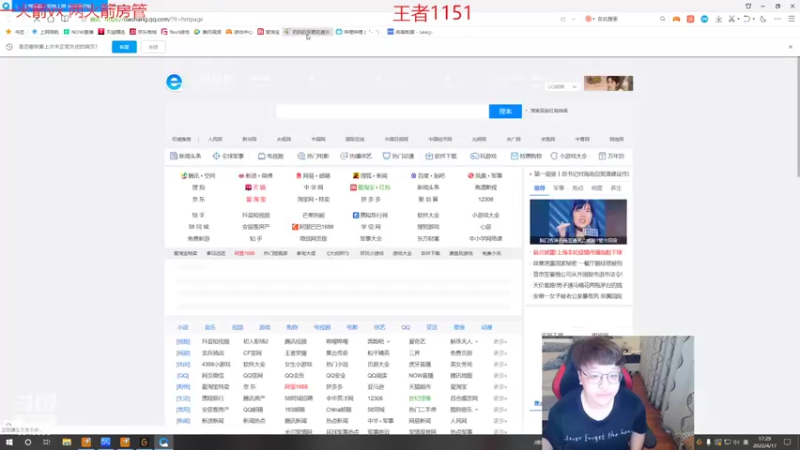
Task: Open the flash游戏 bookmark
Action: pos(176,32)
